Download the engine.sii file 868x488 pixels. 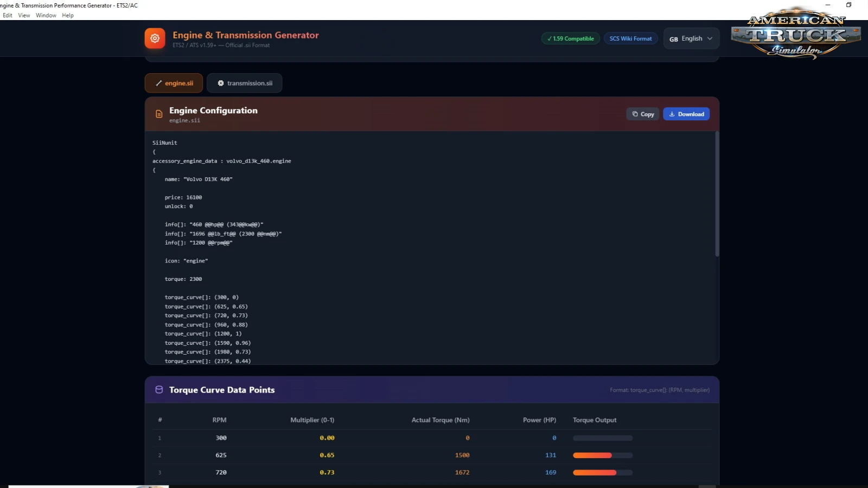click(686, 114)
